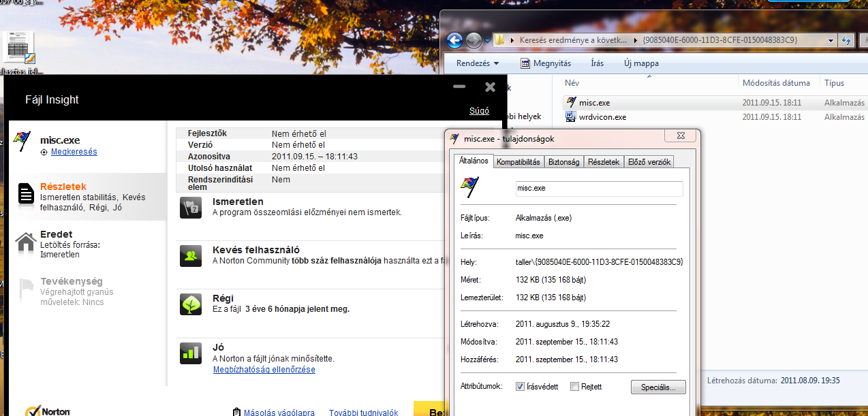Open the Biztonság tab
The height and width of the screenshot is (416, 868).
point(564,162)
